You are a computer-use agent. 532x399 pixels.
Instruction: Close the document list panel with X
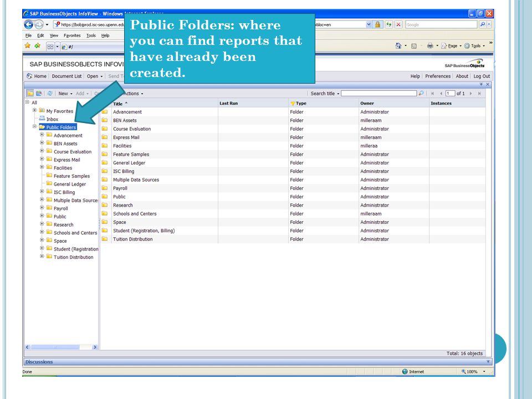click(x=488, y=84)
